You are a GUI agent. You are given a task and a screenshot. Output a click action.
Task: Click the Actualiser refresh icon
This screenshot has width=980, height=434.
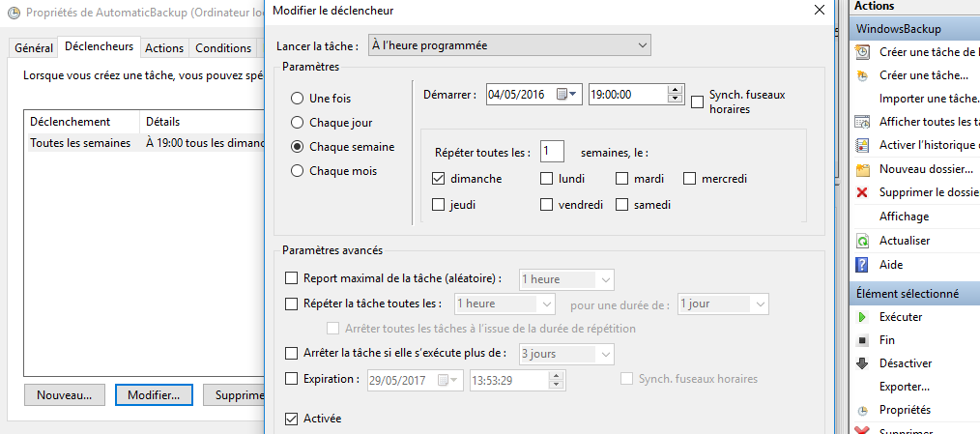(x=862, y=241)
